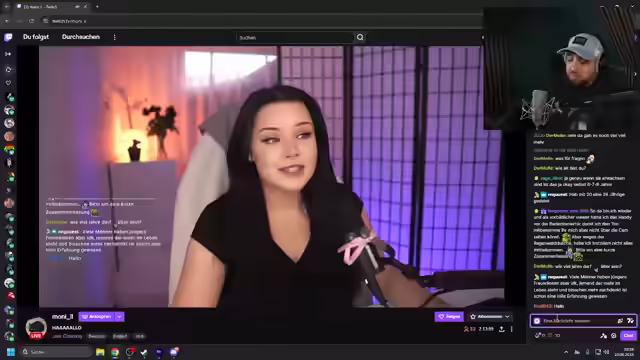Viewport: 640px width, 360px height.
Task: Click the circular arrow icon above the heart in the sidebar
Action: [8, 69]
